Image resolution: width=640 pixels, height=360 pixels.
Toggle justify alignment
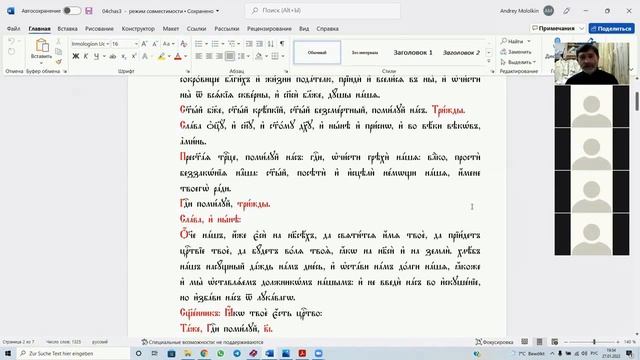coord(230,56)
